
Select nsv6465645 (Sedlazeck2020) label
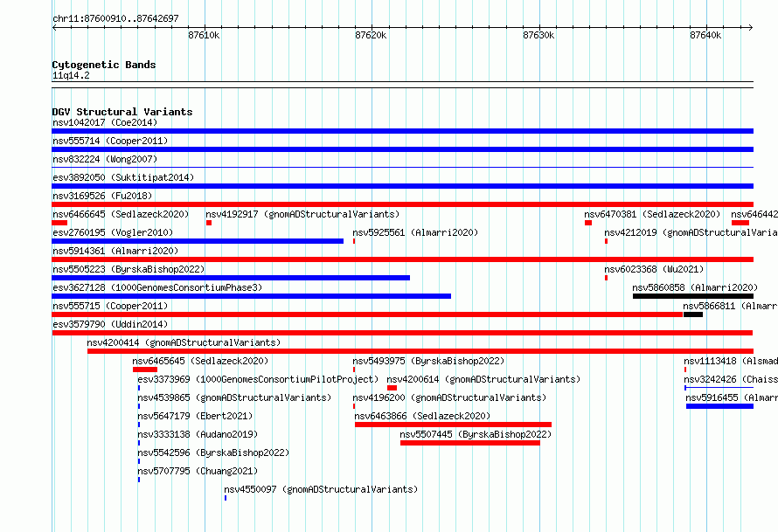pos(200,361)
